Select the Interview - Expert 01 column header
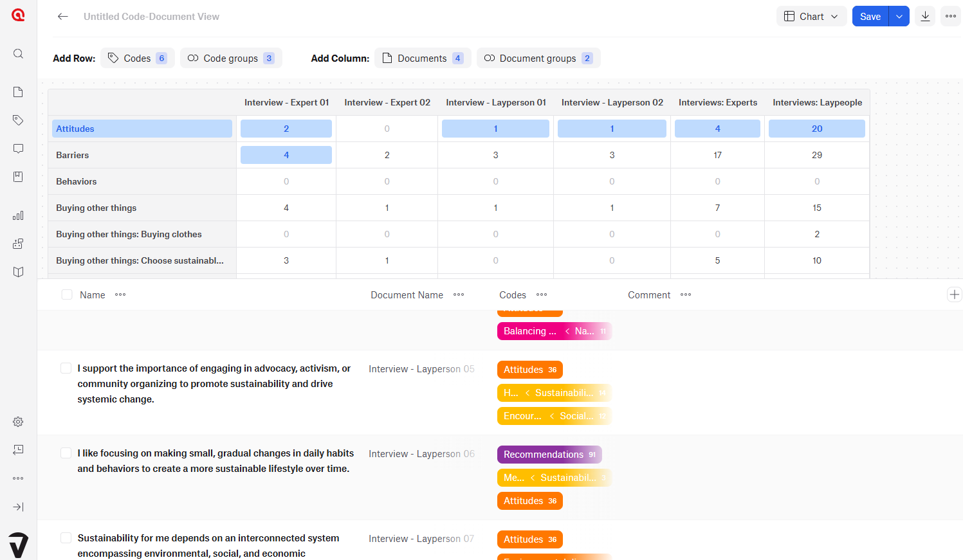963x560 pixels. click(x=286, y=102)
